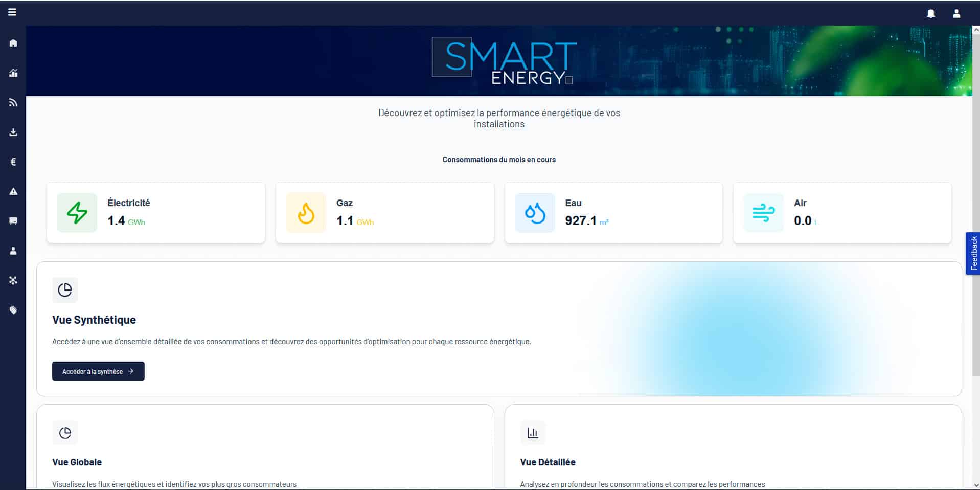Open the Vue Détaillée card heading
Viewport: 980px width, 490px height.
pyautogui.click(x=548, y=462)
